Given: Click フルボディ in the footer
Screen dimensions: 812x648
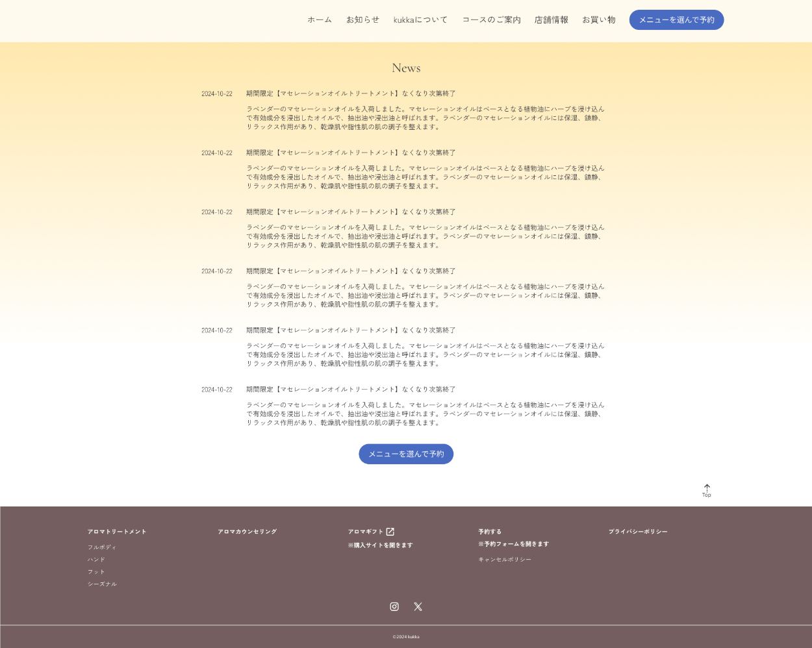Looking at the screenshot, I should click(102, 547).
